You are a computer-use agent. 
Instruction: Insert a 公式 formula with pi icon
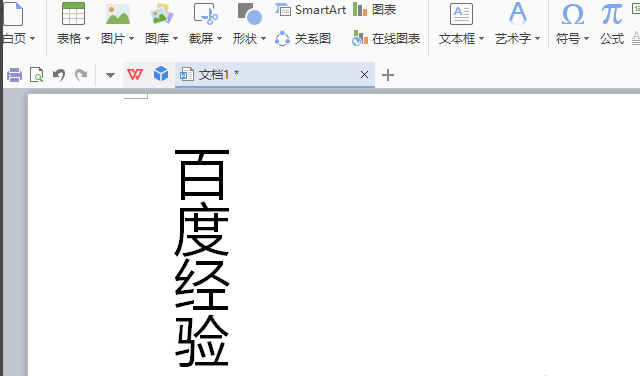point(612,15)
